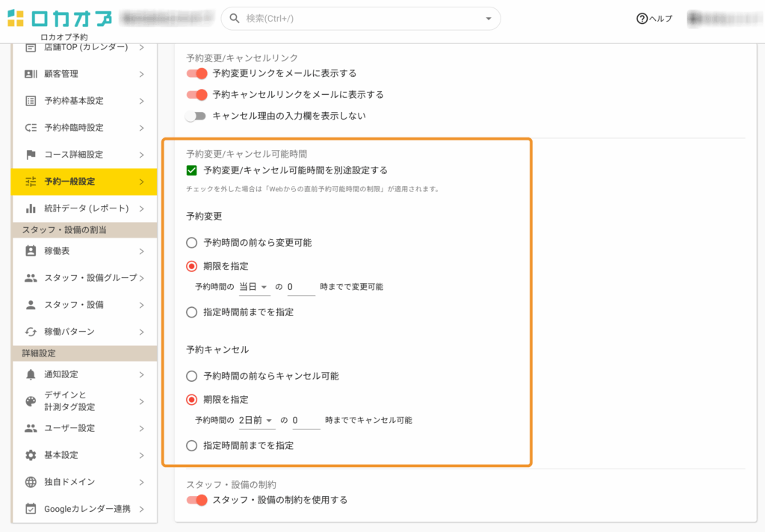Click the 顧客管理 contact card icon
Viewport: 765px width, 532px height.
click(31, 74)
